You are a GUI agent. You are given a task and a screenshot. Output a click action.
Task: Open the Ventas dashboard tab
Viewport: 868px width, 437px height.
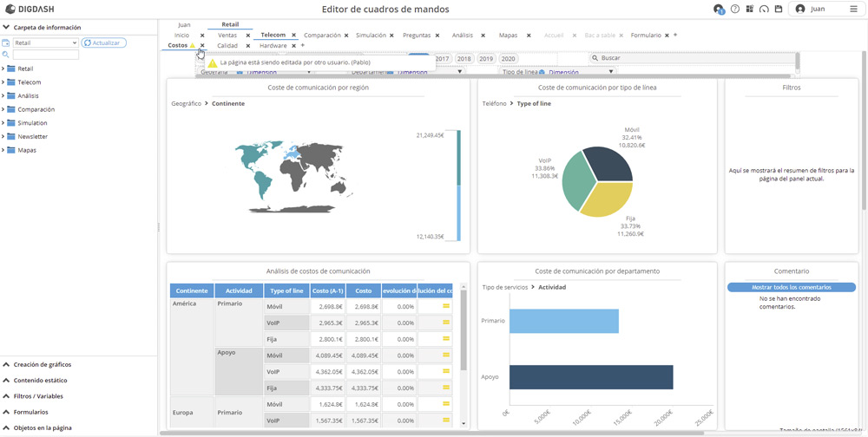click(227, 36)
